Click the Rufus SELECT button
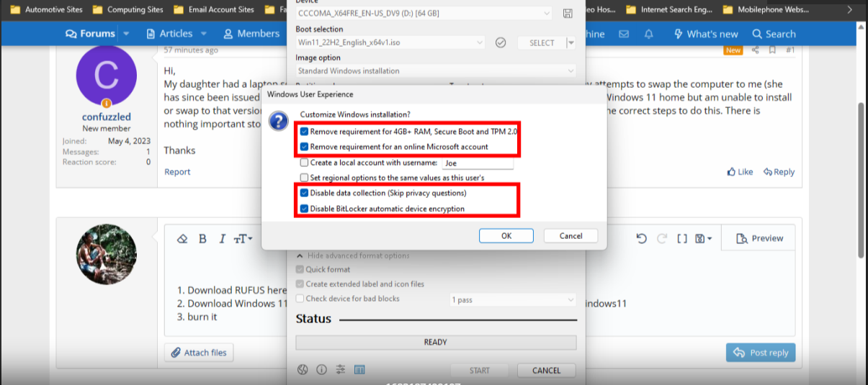 click(542, 43)
